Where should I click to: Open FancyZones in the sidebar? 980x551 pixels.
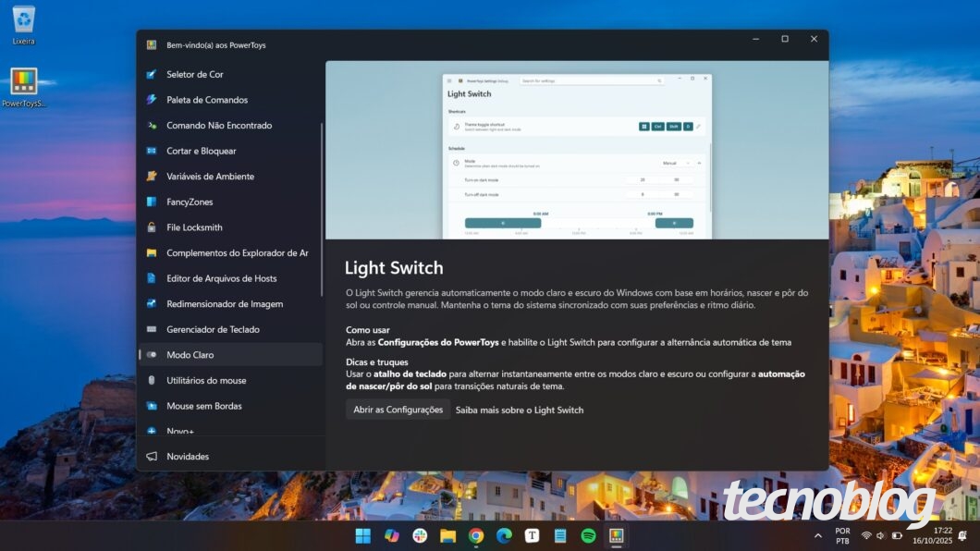tap(190, 202)
